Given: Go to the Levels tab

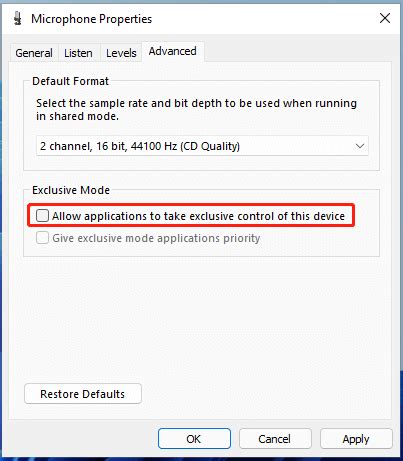Looking at the screenshot, I should (x=121, y=53).
